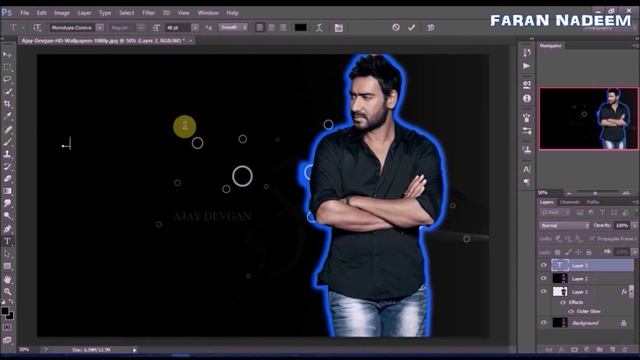This screenshot has height=360, width=640.
Task: Open the anti-aliasing Smooth dropdown
Action: (233, 28)
